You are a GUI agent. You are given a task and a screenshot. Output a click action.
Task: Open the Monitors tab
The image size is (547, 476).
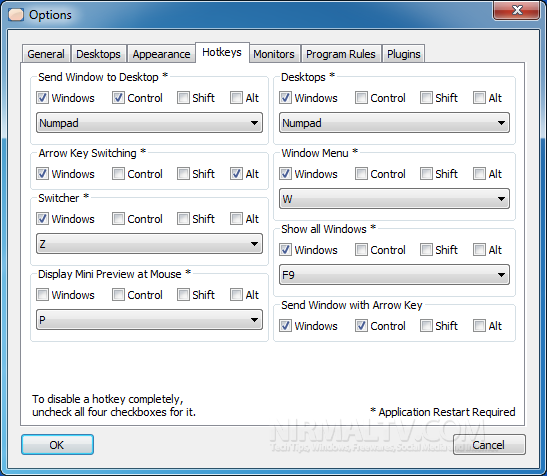[274, 54]
